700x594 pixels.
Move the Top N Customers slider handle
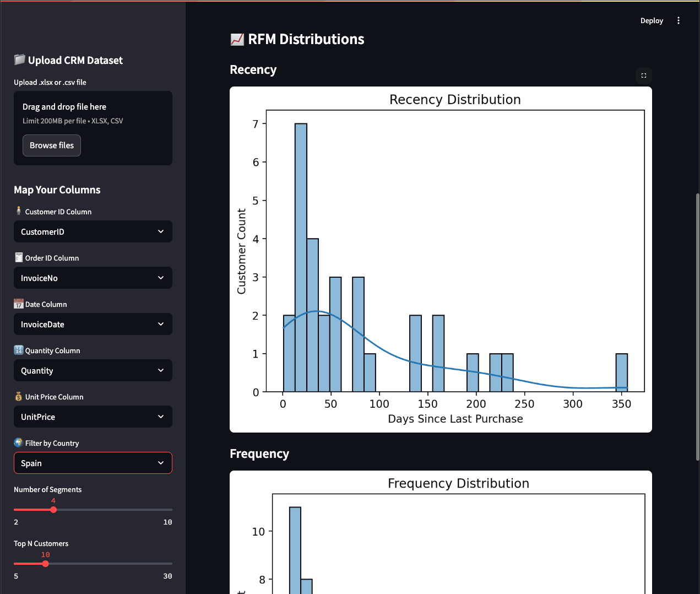[x=46, y=564]
